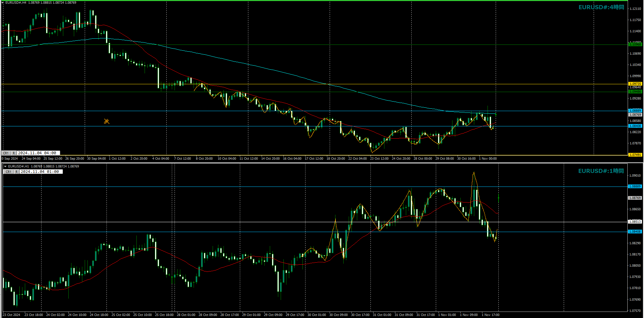This screenshot has width=644, height=318.
Task: Click the 1.08769 current price label on H4 chart
Action: [x=635, y=115]
